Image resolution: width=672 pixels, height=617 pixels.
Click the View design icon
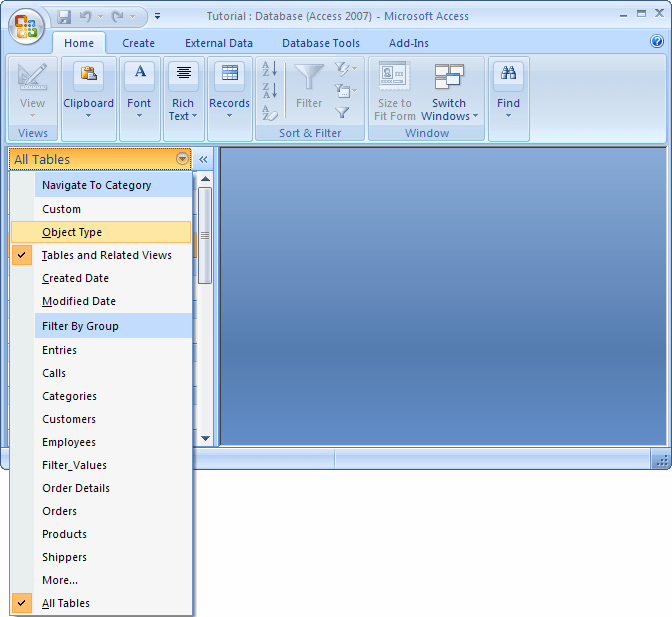33,76
